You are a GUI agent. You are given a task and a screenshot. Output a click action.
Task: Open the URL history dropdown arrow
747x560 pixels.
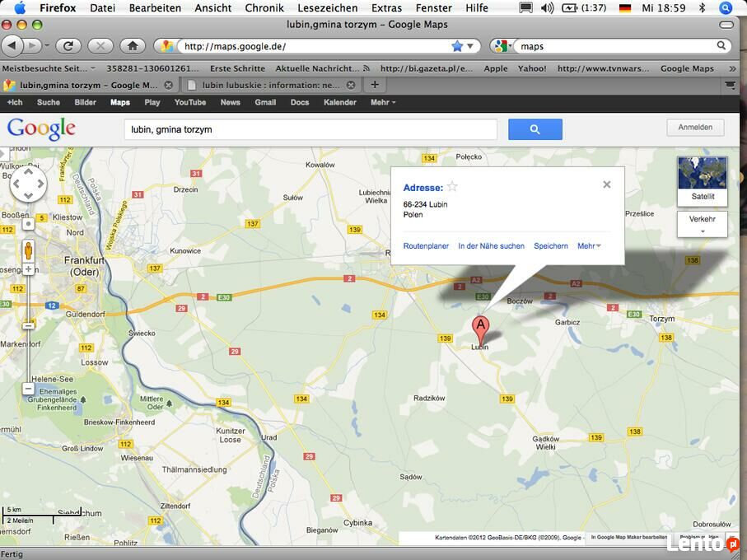470,46
